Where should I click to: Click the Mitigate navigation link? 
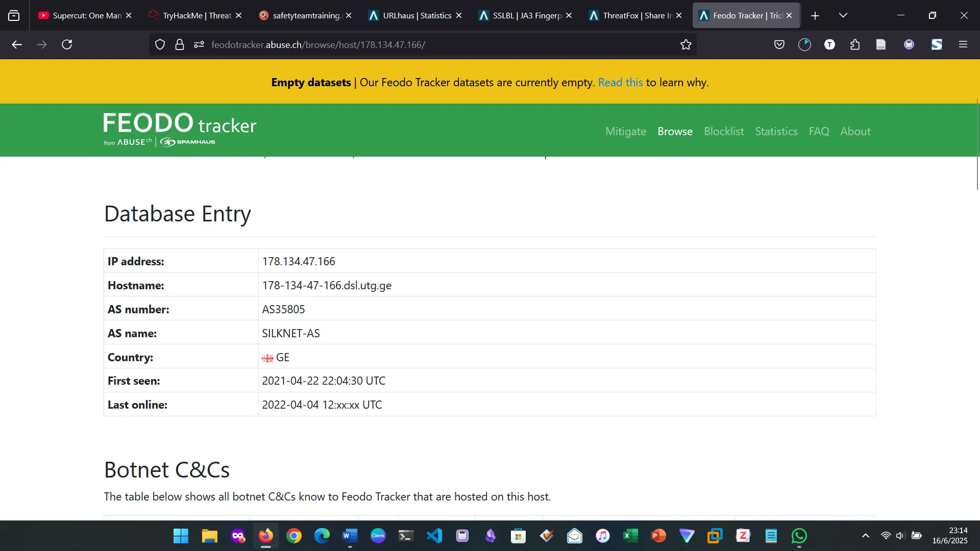tap(625, 132)
